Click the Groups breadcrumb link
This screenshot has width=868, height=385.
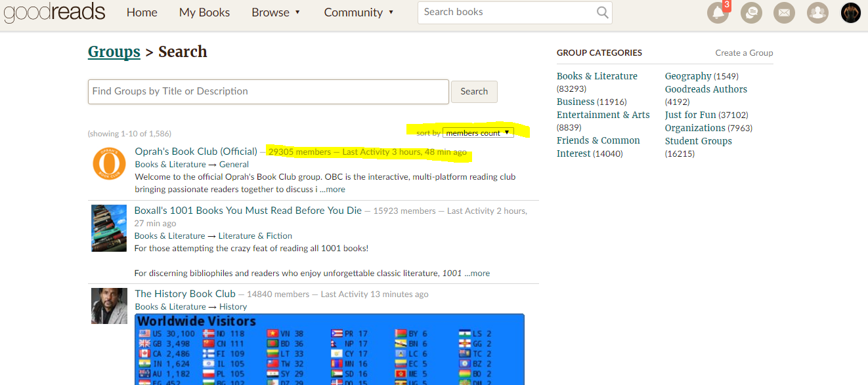click(114, 52)
